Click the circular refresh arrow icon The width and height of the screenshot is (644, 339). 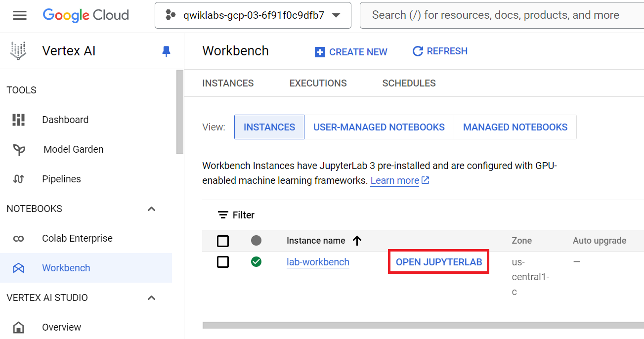(418, 51)
